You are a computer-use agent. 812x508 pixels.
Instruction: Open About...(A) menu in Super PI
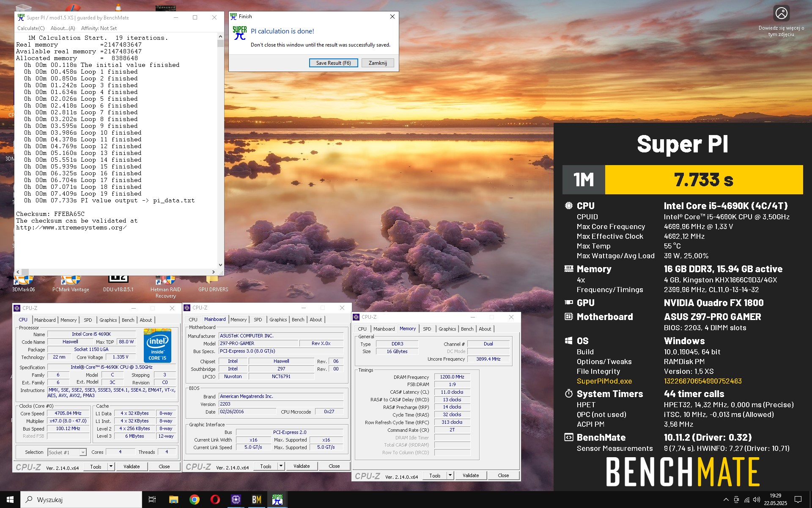point(63,28)
